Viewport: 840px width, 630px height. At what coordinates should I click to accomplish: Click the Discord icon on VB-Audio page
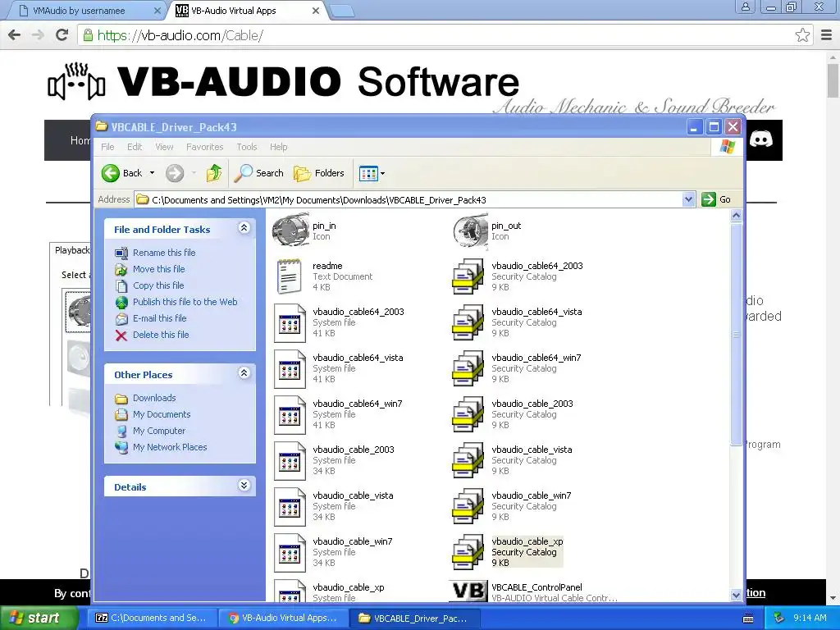[760, 139]
